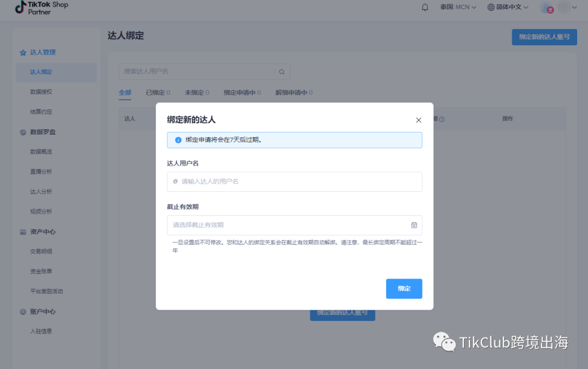588x369 pixels.
Task: Click the info icon in expiry notice
Action: [x=178, y=140]
